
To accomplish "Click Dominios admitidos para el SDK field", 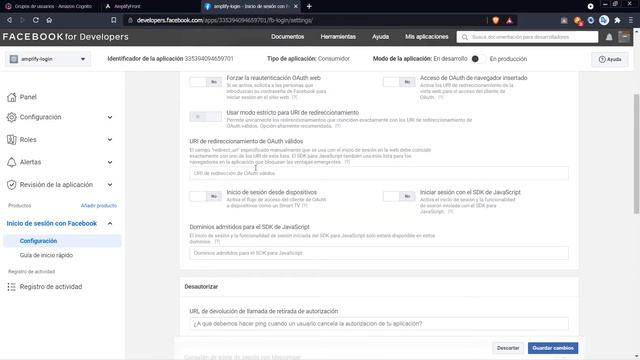I will (x=379, y=253).
